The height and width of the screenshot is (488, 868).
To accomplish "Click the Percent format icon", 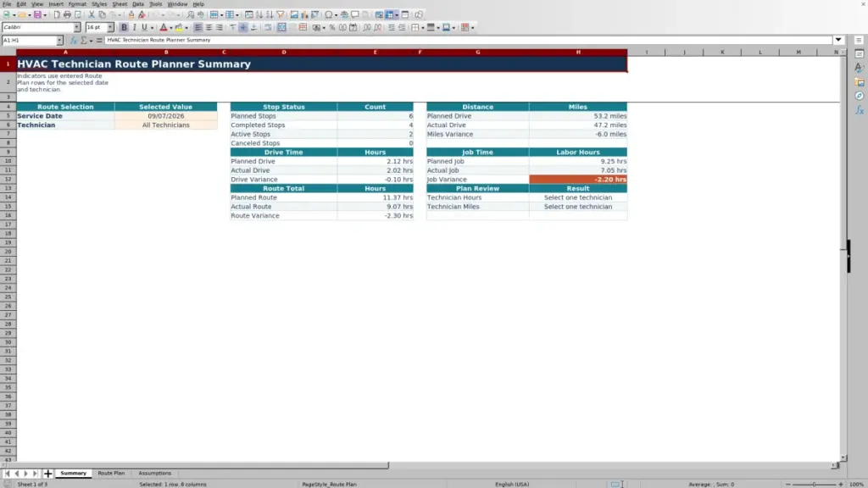I will [x=332, y=28].
